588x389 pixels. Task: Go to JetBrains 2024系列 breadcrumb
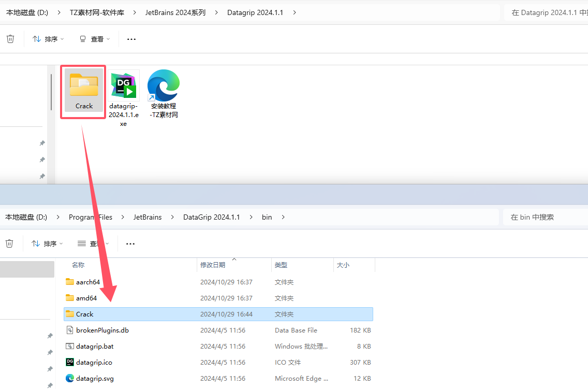tap(175, 12)
